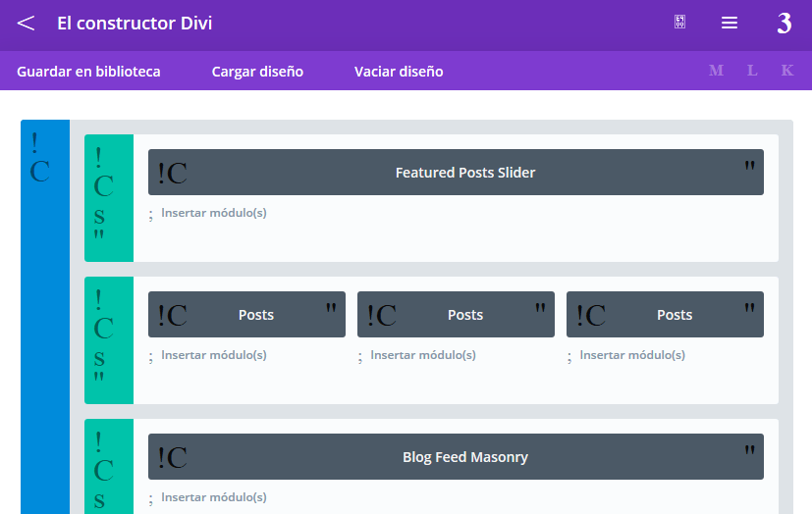
Task: Click the "3" icon in the header
Action: tap(785, 24)
